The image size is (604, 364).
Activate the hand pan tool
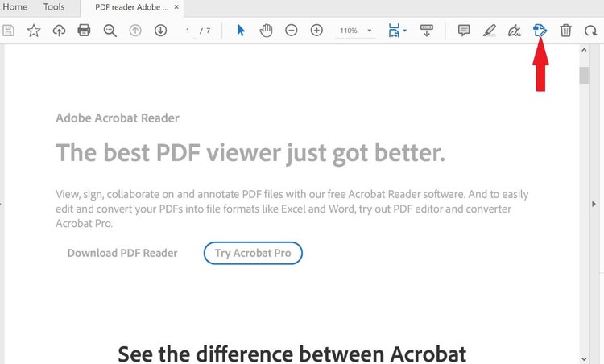point(266,31)
